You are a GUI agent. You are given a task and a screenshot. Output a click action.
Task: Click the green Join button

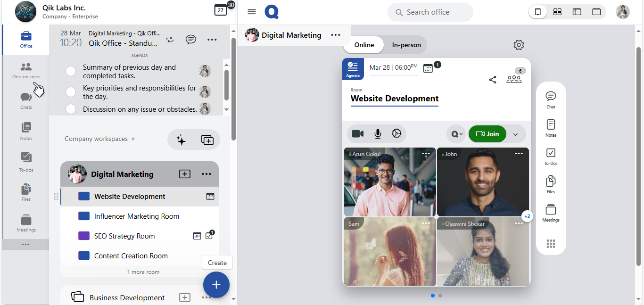(487, 134)
